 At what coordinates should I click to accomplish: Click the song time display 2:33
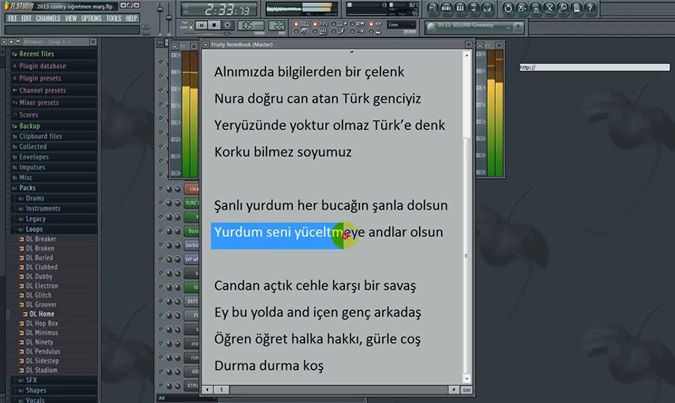pos(219,9)
